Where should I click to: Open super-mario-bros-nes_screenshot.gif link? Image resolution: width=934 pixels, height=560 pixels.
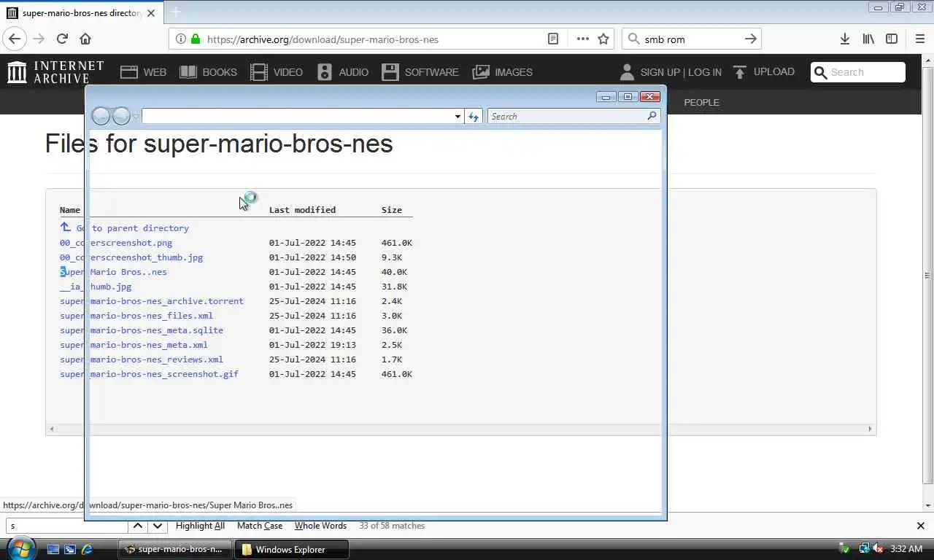[x=149, y=374]
